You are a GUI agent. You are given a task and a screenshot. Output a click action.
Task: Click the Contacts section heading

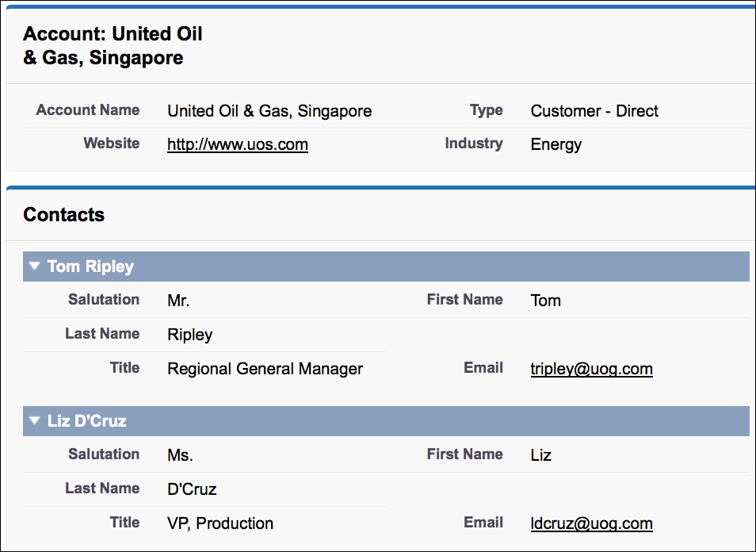point(63,215)
